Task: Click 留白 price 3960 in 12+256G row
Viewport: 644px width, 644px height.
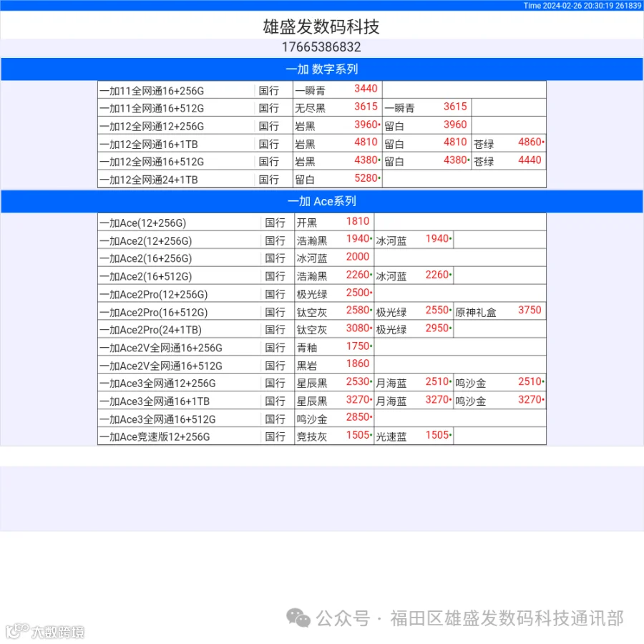Action: coord(455,125)
